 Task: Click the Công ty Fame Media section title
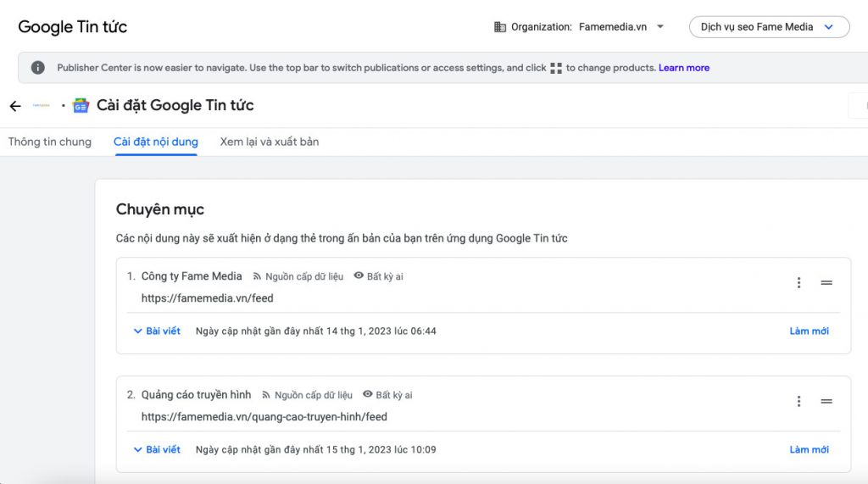coord(192,275)
